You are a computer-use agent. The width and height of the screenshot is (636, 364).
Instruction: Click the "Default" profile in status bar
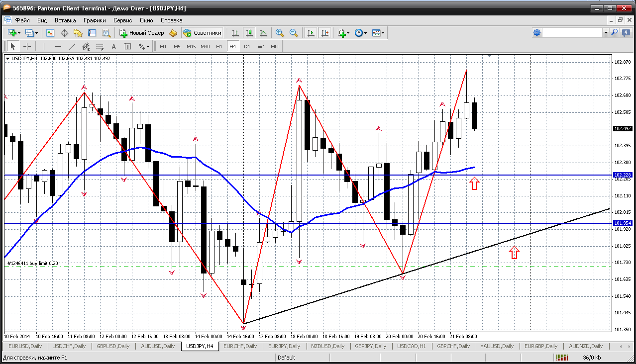(286, 358)
